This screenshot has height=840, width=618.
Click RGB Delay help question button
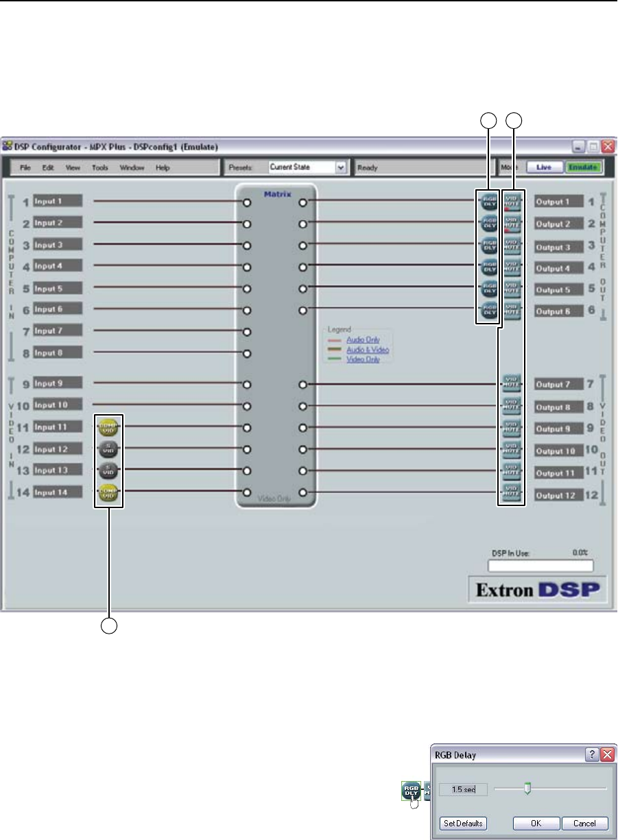point(591,754)
